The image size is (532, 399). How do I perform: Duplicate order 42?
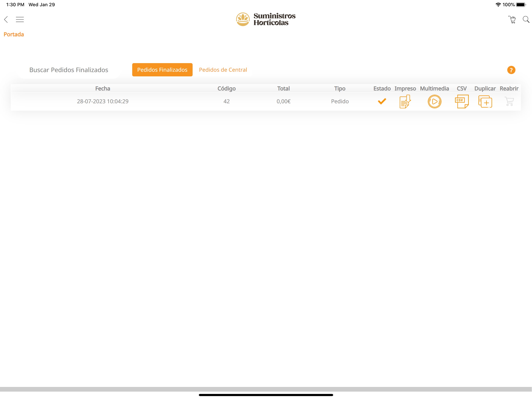pyautogui.click(x=485, y=102)
